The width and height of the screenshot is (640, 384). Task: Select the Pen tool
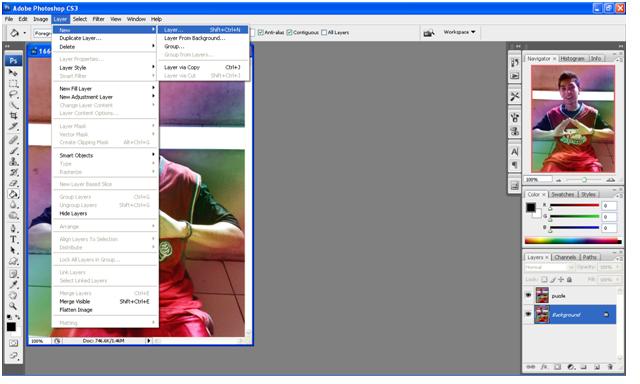[13, 229]
